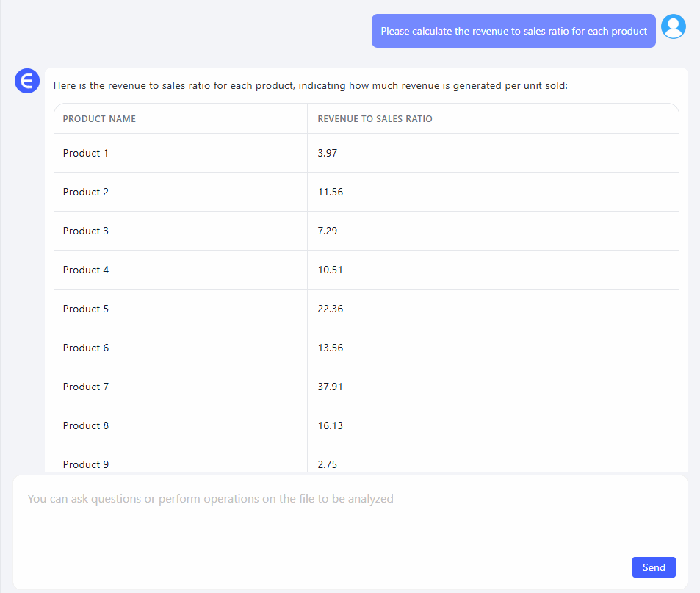Screen dimensions: 700x593
Task: Click the 16.13 ratio cell
Action: coord(330,425)
